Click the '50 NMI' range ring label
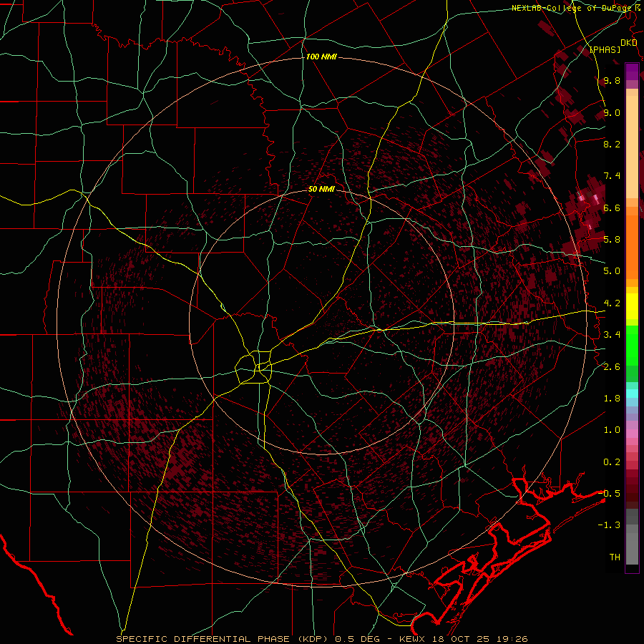Screen dimensions: 644x644 (x=321, y=189)
